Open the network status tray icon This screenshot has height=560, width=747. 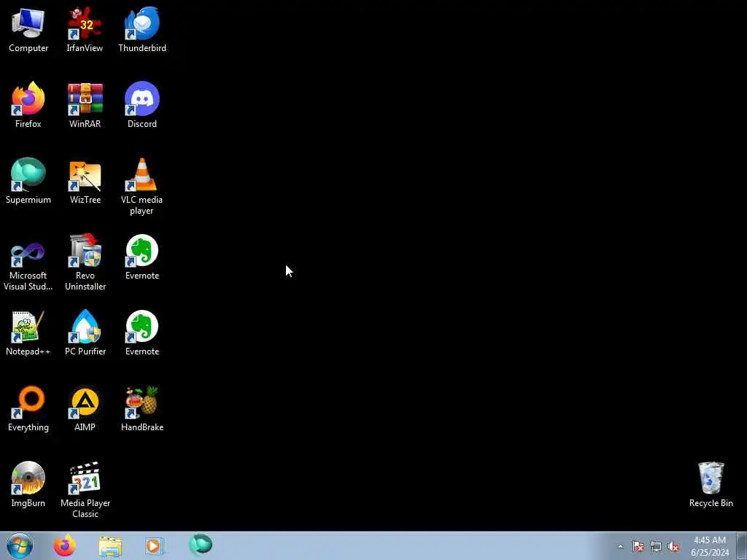656,546
